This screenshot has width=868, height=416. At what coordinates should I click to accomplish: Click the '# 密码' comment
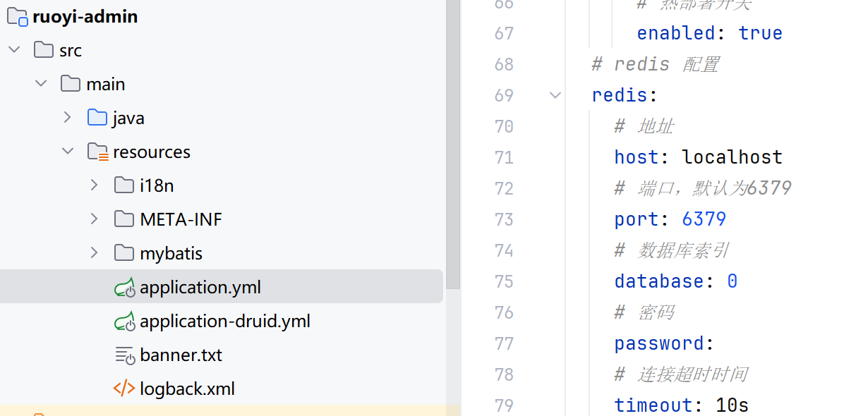pyautogui.click(x=644, y=312)
